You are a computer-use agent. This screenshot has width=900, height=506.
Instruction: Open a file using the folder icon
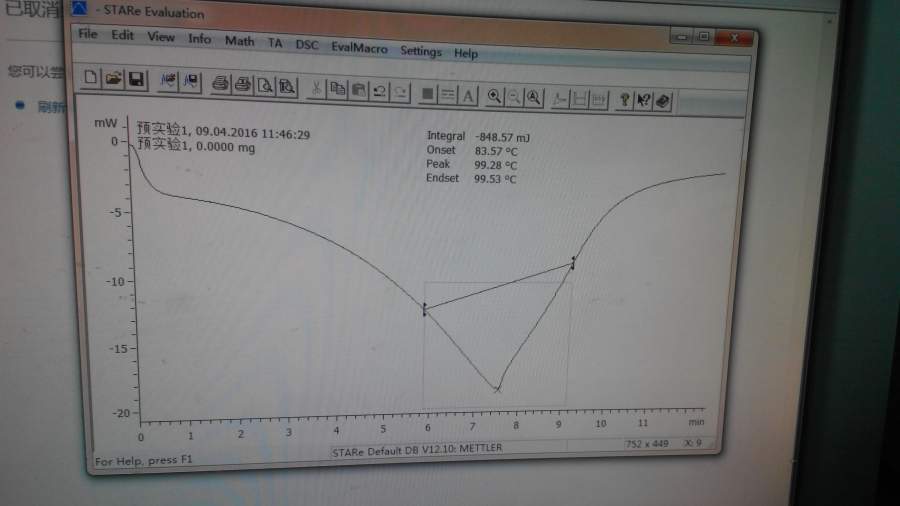tap(113, 79)
